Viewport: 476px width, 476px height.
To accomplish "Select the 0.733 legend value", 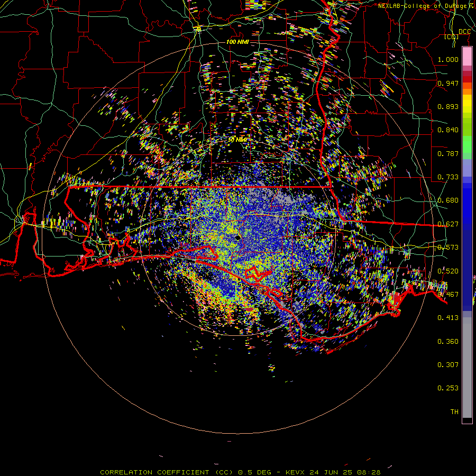I will (x=448, y=177).
